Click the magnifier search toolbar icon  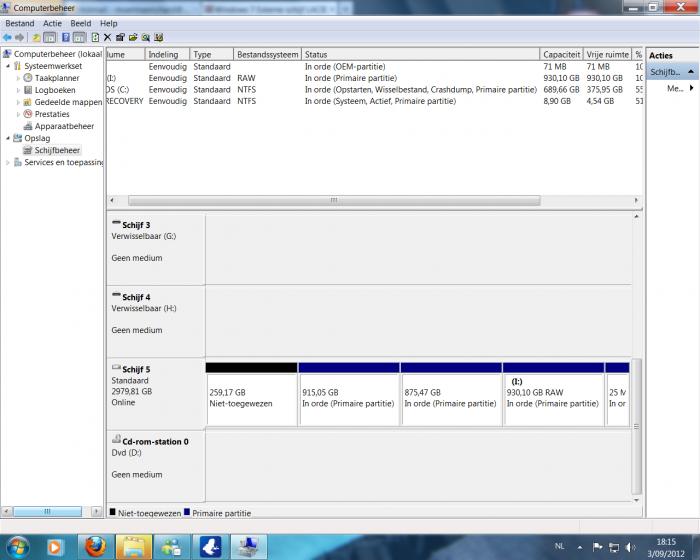tap(146, 38)
